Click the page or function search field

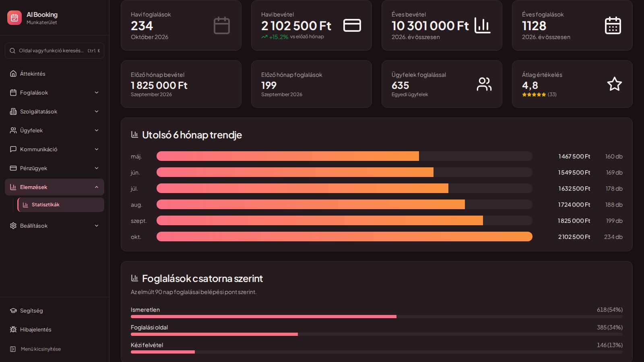[x=54, y=51]
